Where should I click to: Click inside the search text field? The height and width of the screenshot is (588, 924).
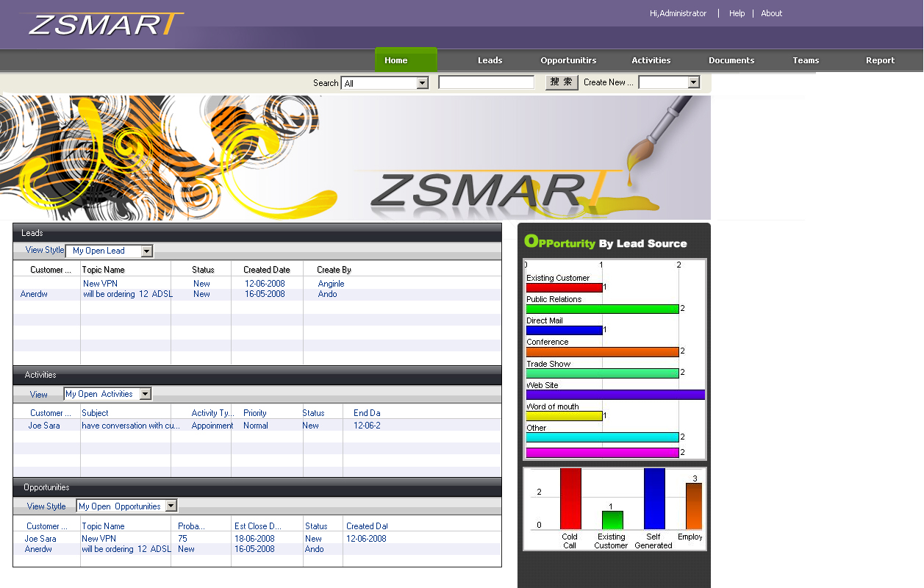pos(486,82)
